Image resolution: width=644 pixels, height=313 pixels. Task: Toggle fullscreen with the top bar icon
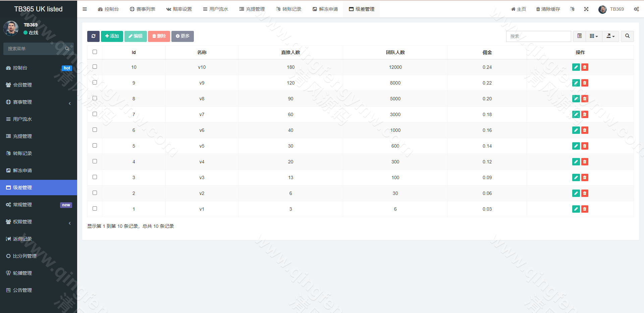tap(586, 9)
